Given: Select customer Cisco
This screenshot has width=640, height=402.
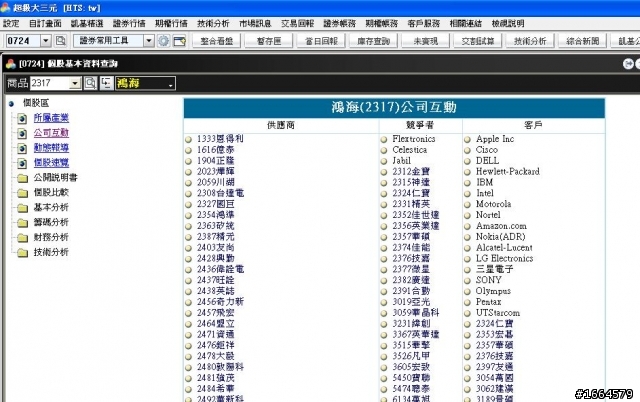Looking at the screenshot, I should click(x=487, y=150).
